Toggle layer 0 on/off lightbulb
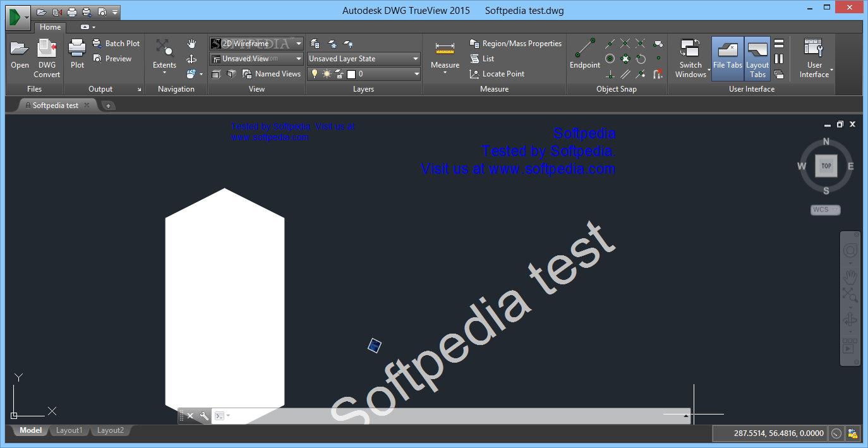 pyautogui.click(x=315, y=74)
